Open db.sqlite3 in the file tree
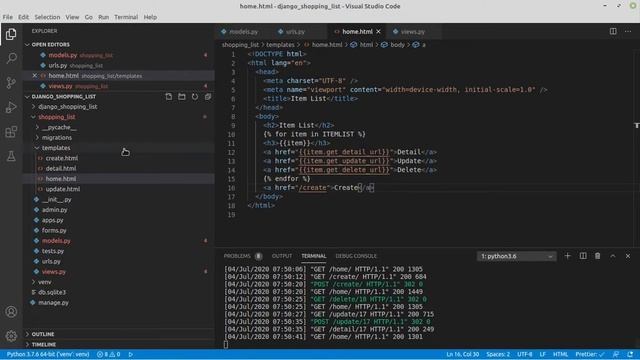This screenshot has height=360, width=640. [x=52, y=292]
